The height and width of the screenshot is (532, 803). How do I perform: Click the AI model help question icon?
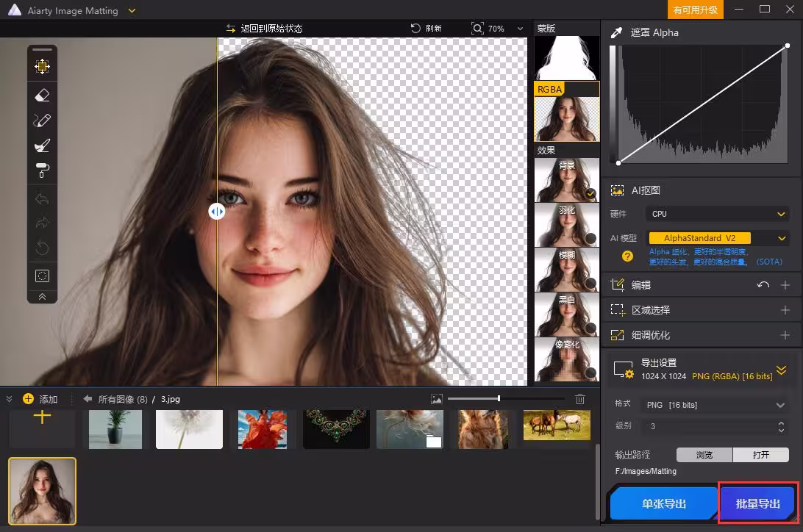click(x=627, y=256)
